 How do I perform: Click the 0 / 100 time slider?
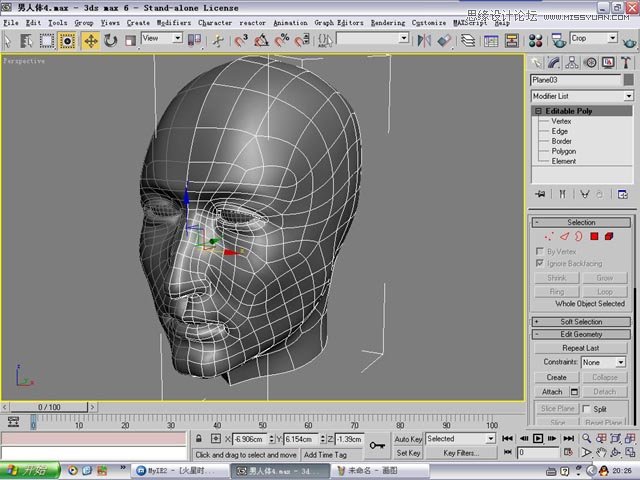[47, 407]
